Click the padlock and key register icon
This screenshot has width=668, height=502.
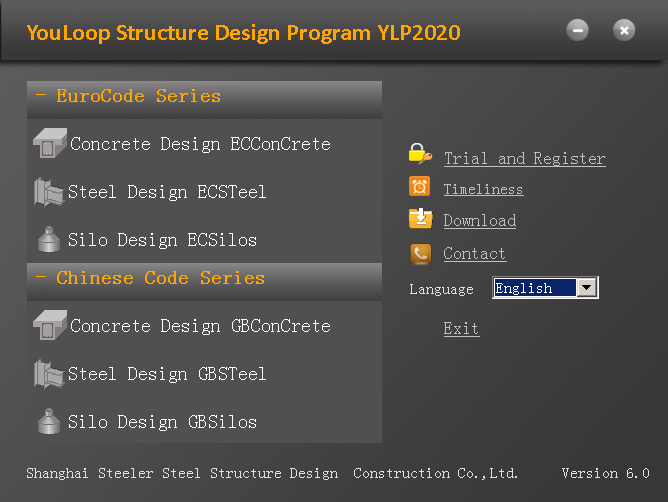[420, 154]
